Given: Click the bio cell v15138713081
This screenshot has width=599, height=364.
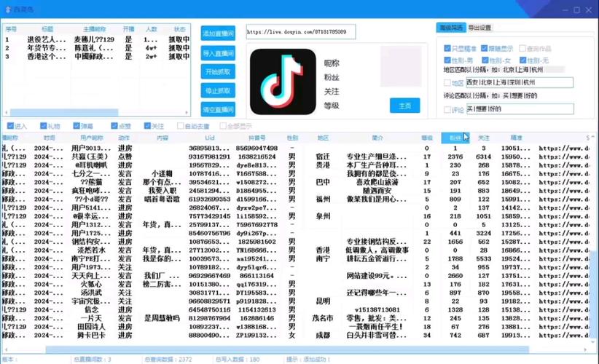Looking at the screenshot, I should (377, 309).
